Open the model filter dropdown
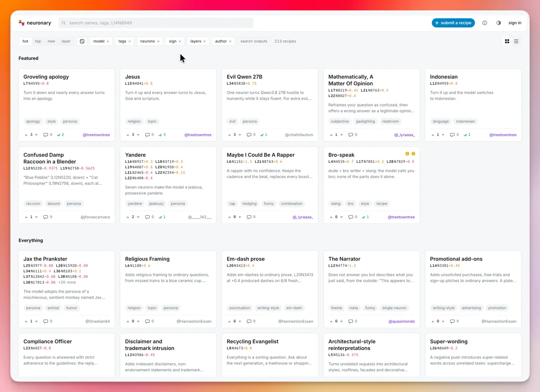 (x=101, y=41)
